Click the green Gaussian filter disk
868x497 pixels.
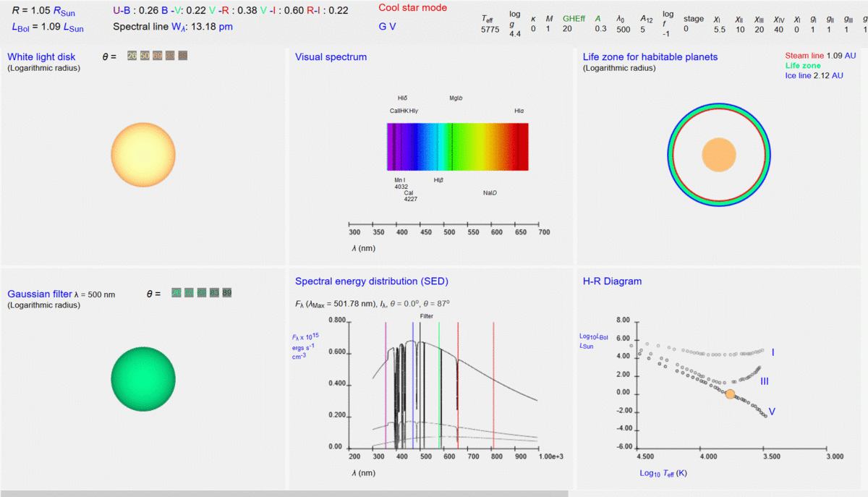pyautogui.click(x=143, y=379)
